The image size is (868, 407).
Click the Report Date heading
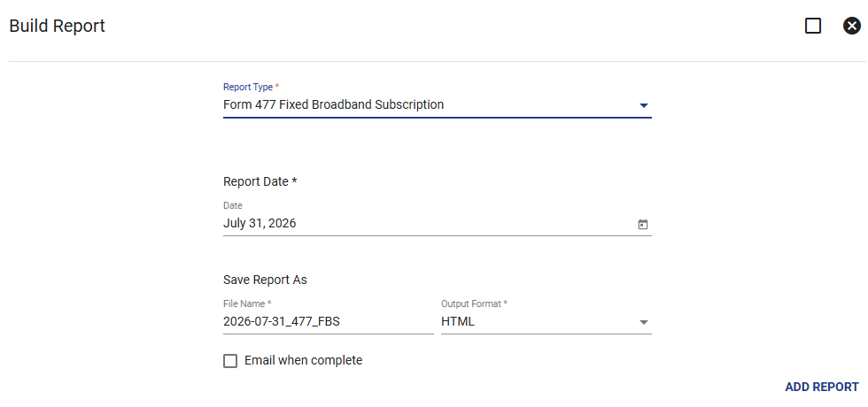(260, 181)
